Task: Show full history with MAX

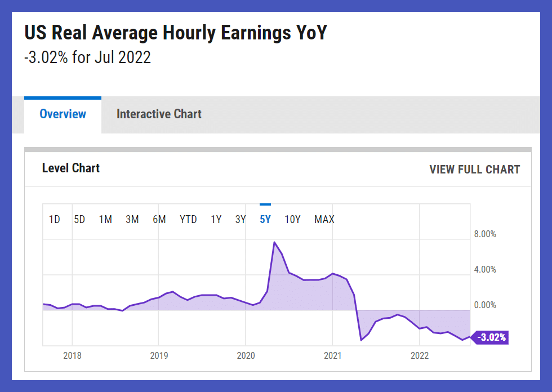Action: point(324,220)
